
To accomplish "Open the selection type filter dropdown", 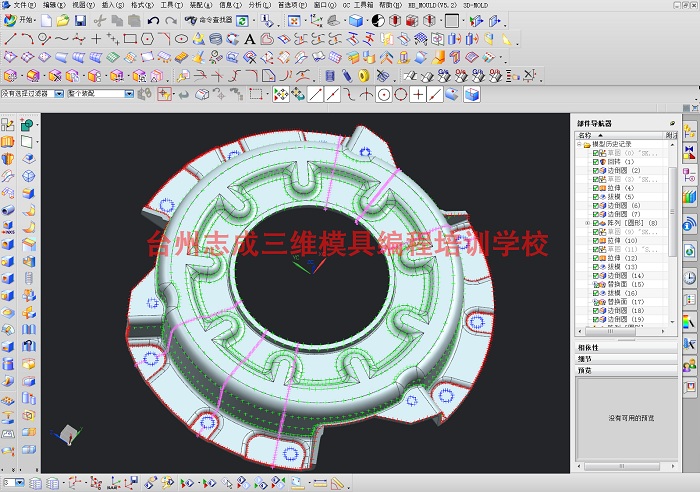I will tap(59, 94).
